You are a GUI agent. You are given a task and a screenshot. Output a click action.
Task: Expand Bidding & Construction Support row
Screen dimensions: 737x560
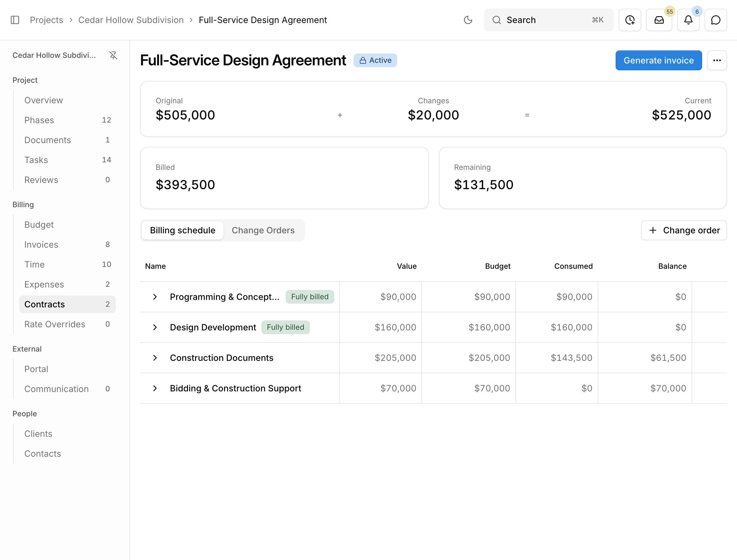click(155, 388)
